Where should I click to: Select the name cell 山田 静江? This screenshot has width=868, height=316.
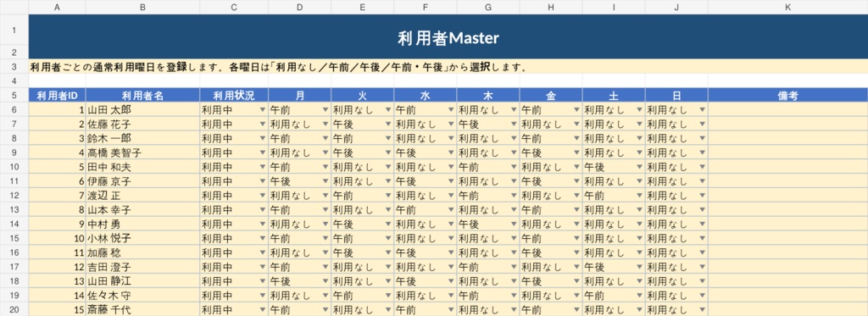[142, 281]
